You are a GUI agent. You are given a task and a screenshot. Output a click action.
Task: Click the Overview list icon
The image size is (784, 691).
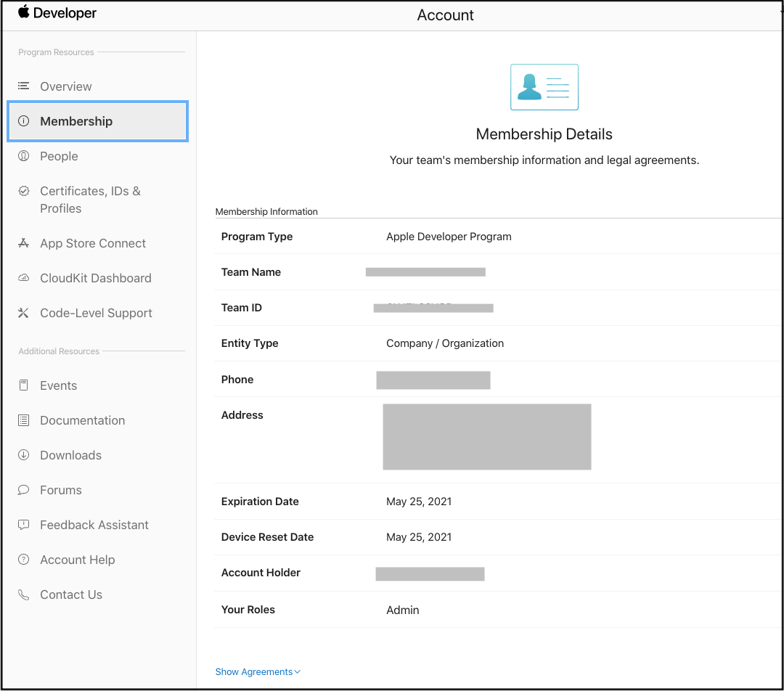pyautogui.click(x=24, y=86)
